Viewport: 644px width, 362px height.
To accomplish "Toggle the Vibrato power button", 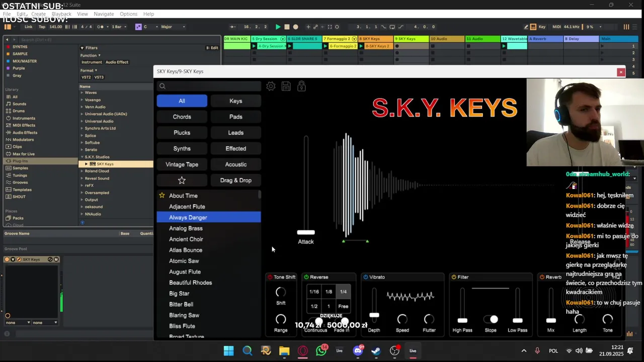I will click(x=366, y=277).
